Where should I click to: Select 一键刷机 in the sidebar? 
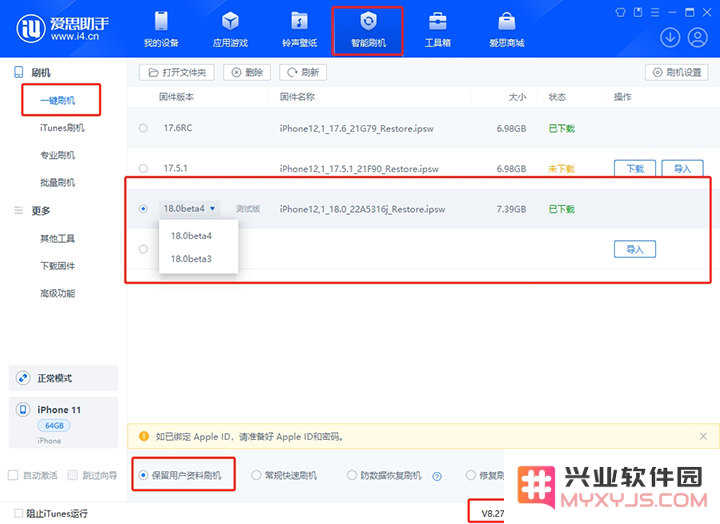coord(57,100)
